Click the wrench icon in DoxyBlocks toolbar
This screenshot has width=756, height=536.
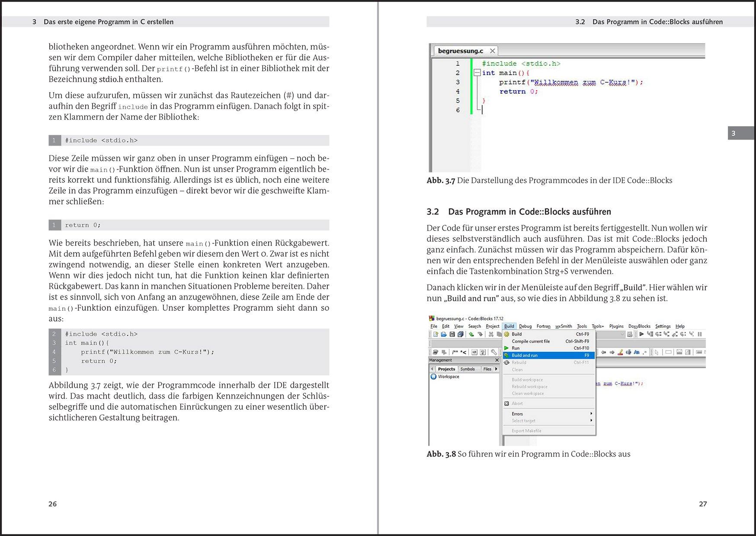(x=493, y=352)
